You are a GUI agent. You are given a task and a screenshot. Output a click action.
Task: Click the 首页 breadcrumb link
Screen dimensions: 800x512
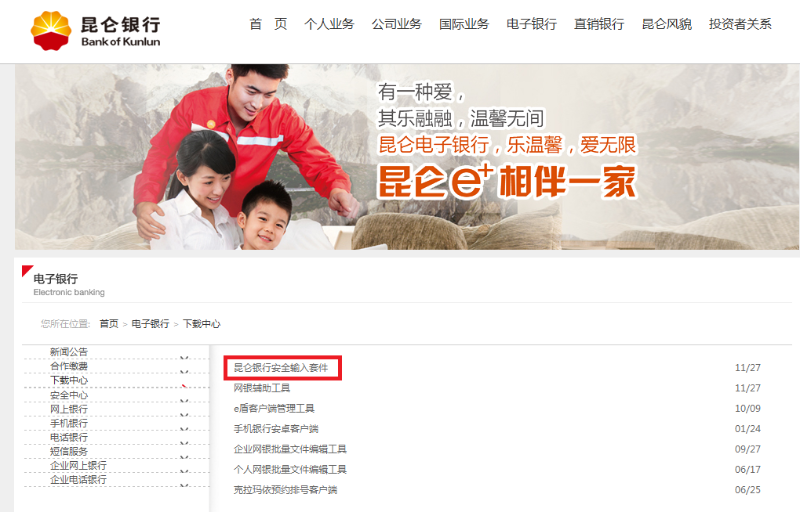[109, 324]
